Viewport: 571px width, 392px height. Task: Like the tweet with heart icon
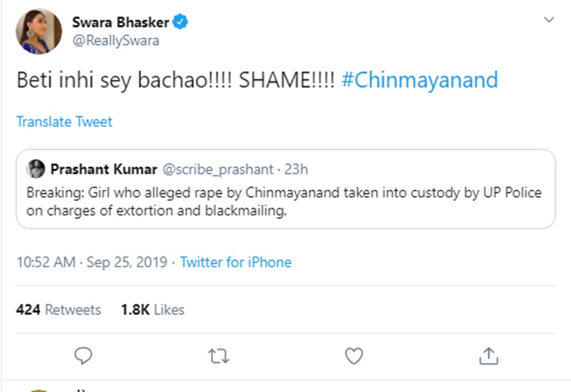[x=354, y=356]
